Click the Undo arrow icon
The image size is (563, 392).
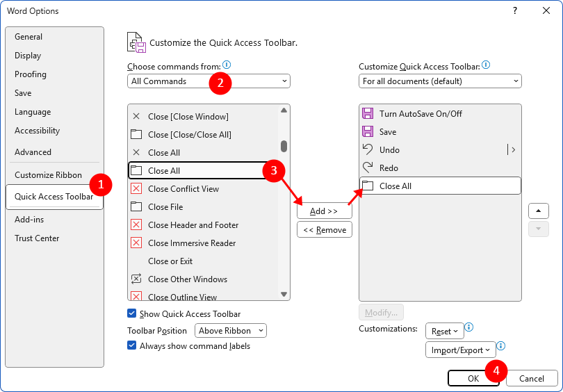368,149
